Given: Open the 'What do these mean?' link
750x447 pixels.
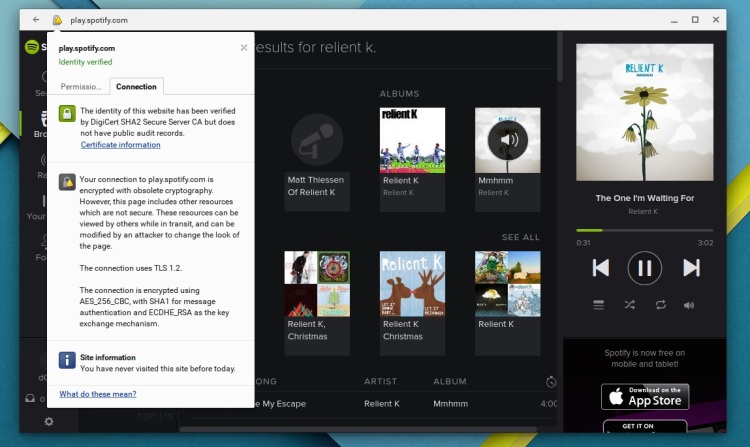Looking at the screenshot, I should [x=98, y=394].
